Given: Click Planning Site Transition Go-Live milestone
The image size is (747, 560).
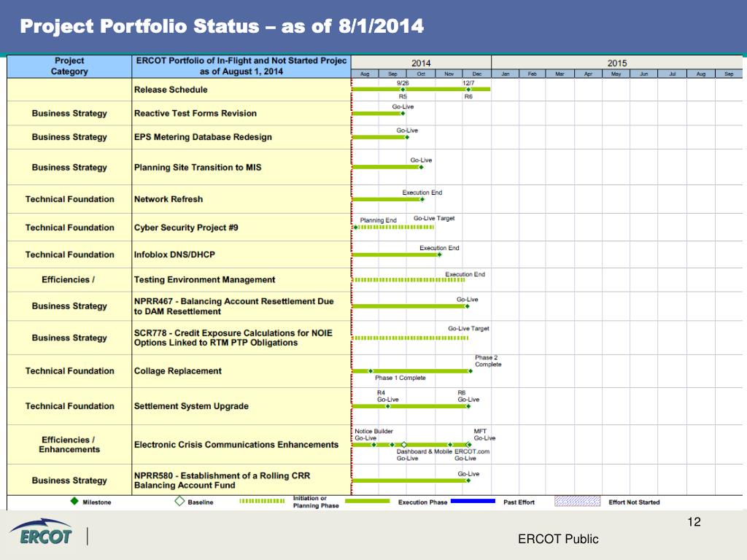Looking at the screenshot, I should (421, 167).
